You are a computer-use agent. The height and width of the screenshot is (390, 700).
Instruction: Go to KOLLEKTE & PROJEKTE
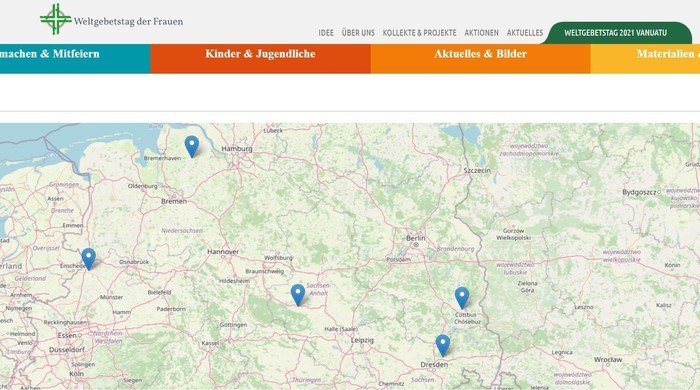click(x=419, y=33)
